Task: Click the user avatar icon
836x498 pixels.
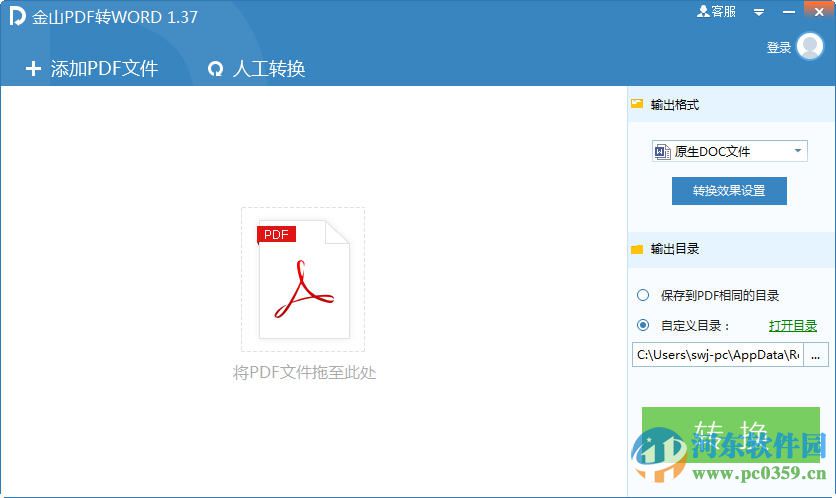Action: tap(810, 46)
